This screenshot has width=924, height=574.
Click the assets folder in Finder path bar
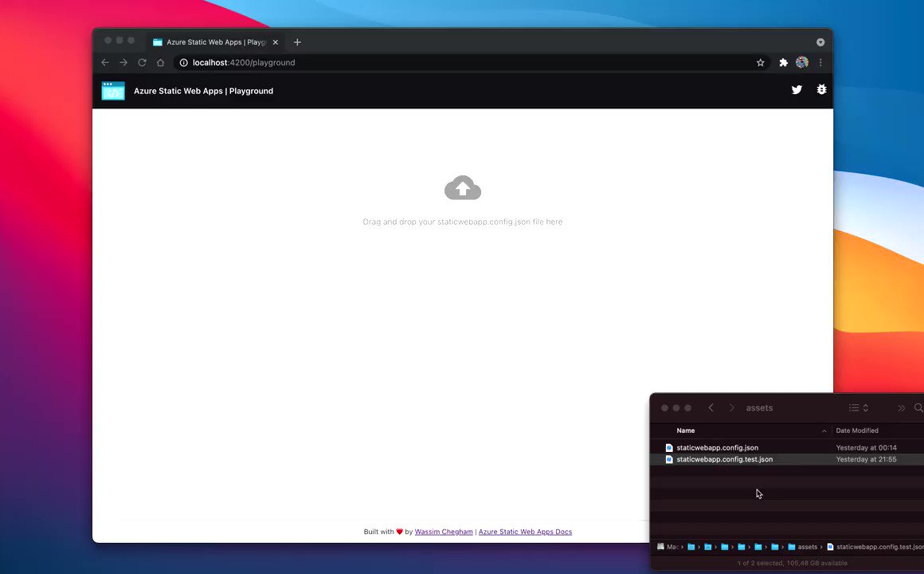(x=803, y=547)
